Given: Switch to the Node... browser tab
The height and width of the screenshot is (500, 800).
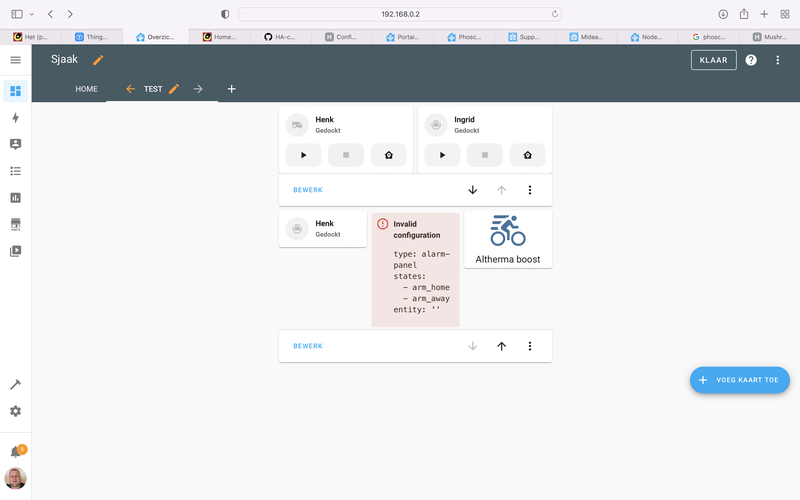Looking at the screenshot, I should click(x=647, y=37).
